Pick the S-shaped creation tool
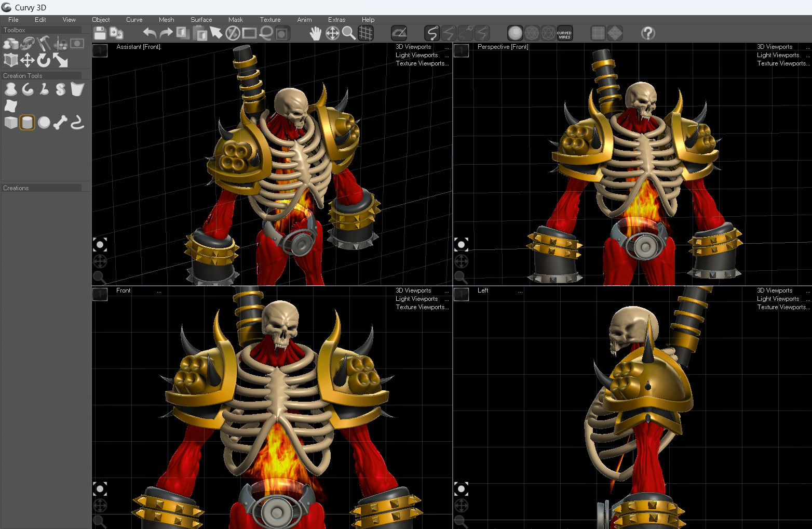812x529 pixels. click(61, 89)
